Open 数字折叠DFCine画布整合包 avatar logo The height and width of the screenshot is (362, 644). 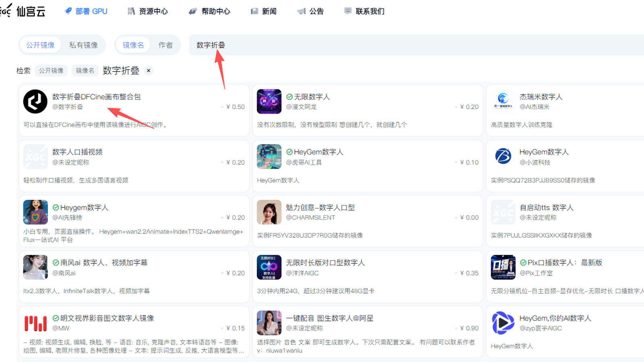pos(35,101)
